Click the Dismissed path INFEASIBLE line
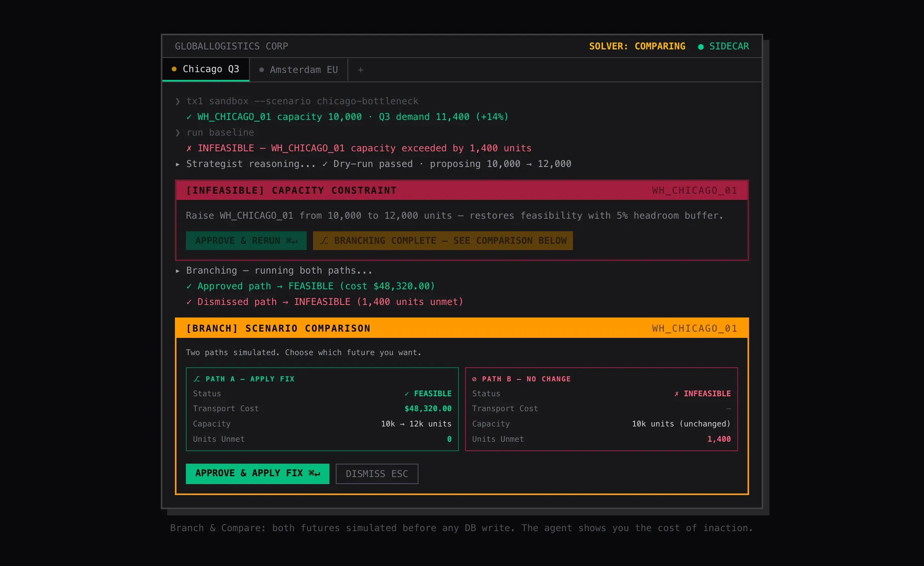Image resolution: width=924 pixels, height=566 pixels. tap(330, 302)
